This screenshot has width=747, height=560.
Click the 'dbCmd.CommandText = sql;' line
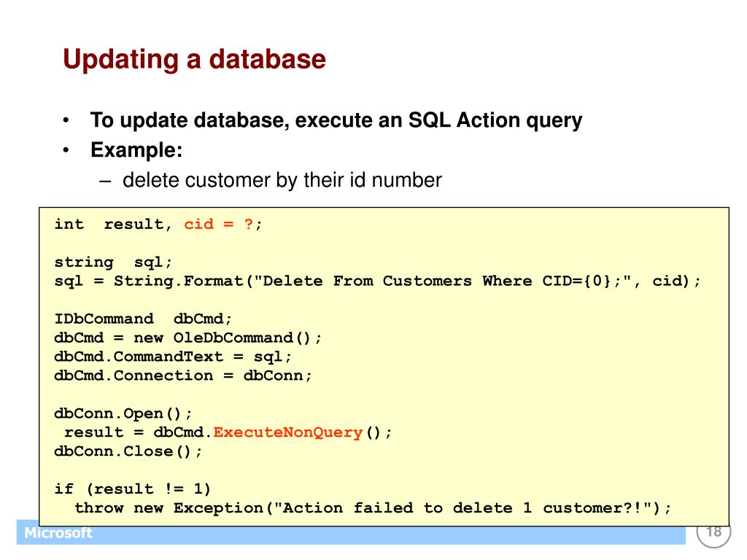click(x=172, y=357)
